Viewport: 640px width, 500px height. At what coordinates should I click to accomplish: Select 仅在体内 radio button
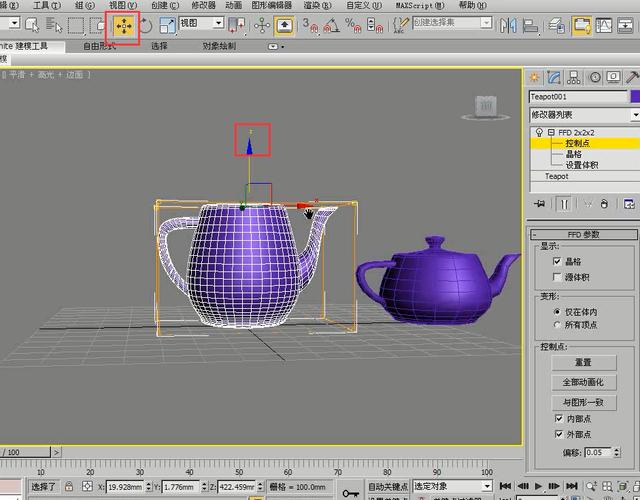click(557, 312)
